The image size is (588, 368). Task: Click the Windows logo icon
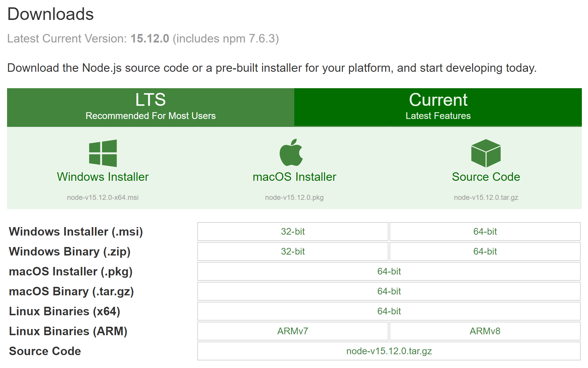point(103,153)
